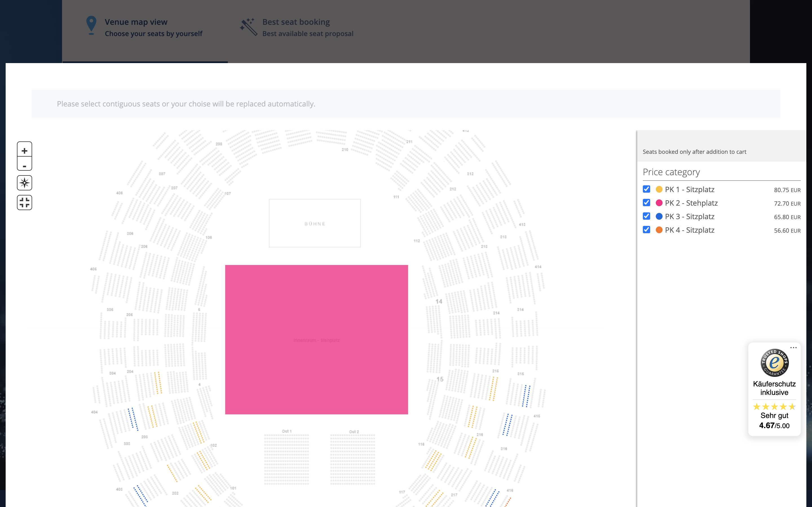The height and width of the screenshot is (507, 812).
Task: Click the blue PK 3 color dot
Action: coord(659,217)
